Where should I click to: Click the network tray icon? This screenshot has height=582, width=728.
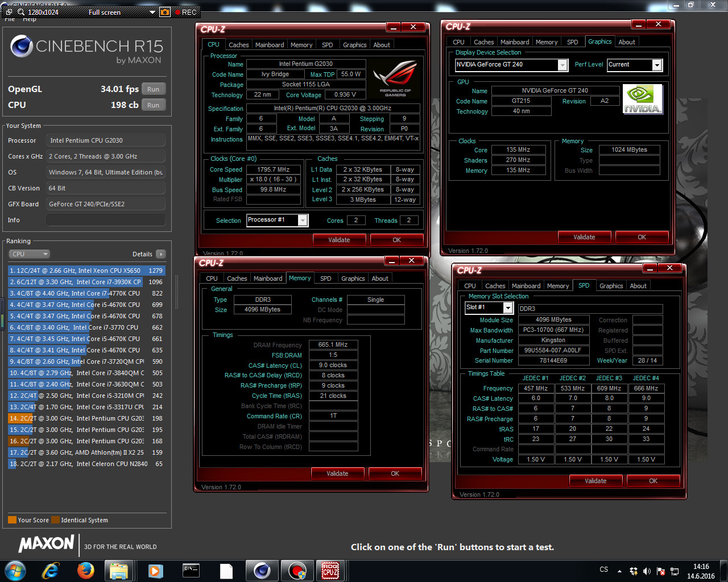[675, 571]
